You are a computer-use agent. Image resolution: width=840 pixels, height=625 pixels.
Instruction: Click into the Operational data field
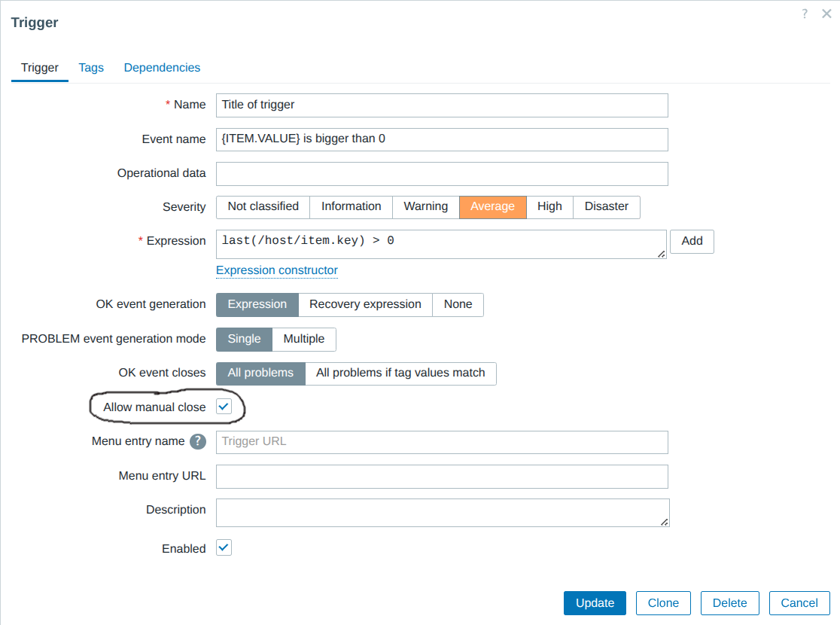(x=442, y=173)
